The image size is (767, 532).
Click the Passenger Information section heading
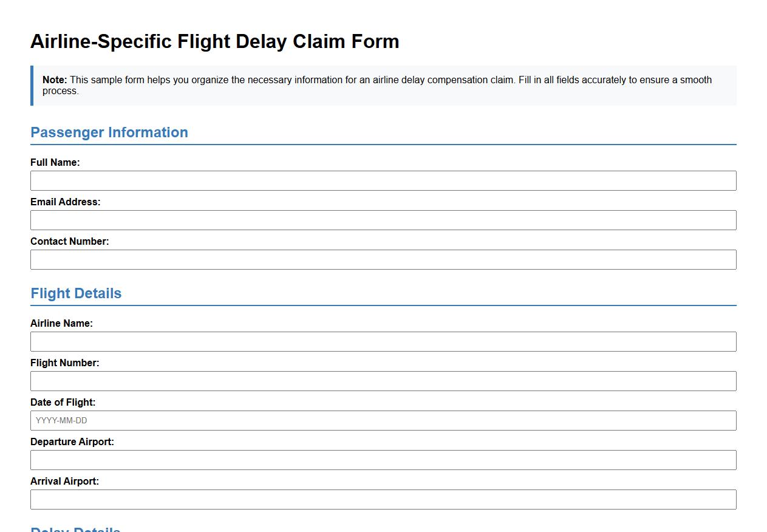pyautogui.click(x=109, y=132)
